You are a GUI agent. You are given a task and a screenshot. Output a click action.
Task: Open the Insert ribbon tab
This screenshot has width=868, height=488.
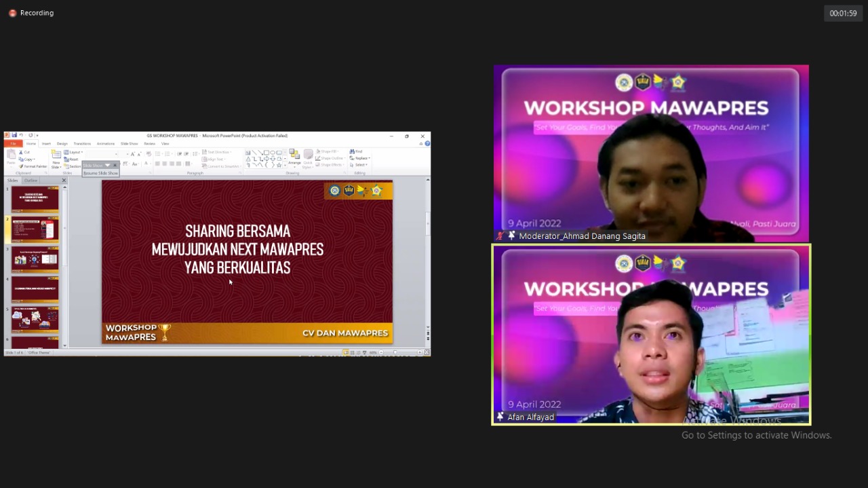coord(46,144)
